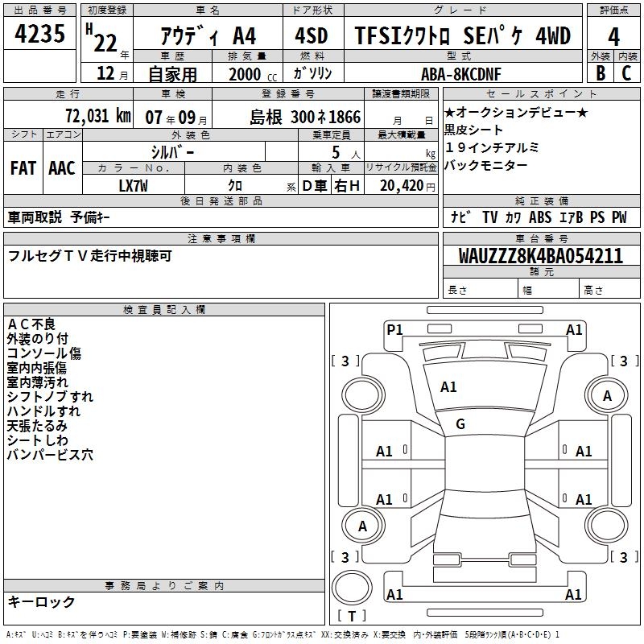Select seating capacity "5 人"

[x=346, y=152]
